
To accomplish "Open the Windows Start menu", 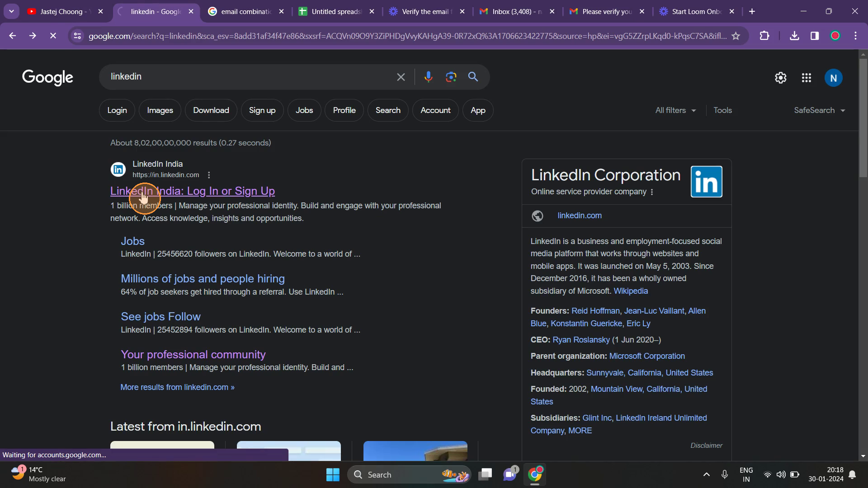I will point(333,474).
